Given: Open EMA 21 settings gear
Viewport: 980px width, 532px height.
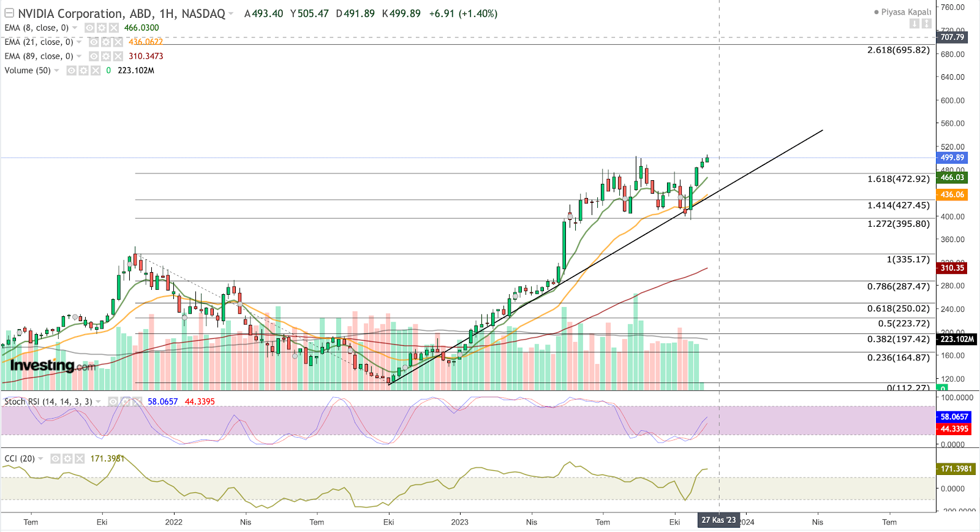Looking at the screenshot, I should (106, 42).
